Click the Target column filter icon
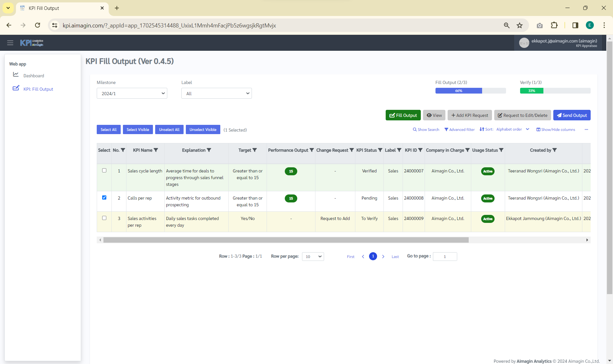The width and height of the screenshot is (613, 364). point(255,150)
